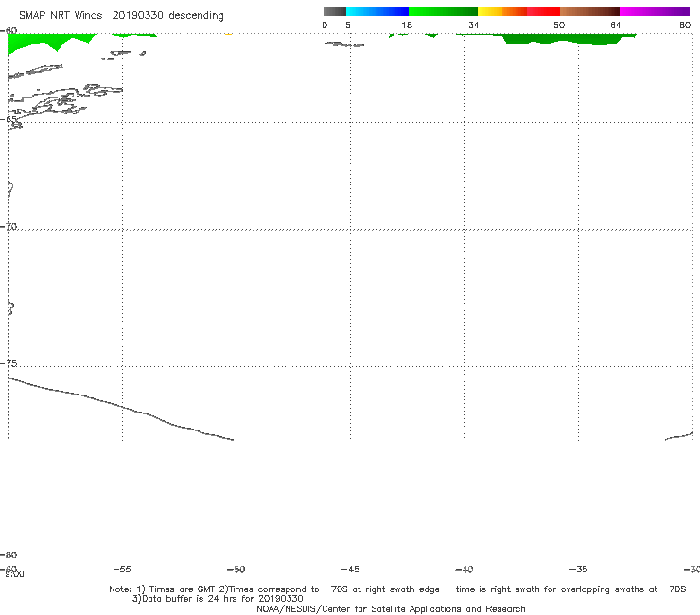Screen dimensions: 700x615
Task: Click the colorbar label '50'
Action: click(x=559, y=26)
